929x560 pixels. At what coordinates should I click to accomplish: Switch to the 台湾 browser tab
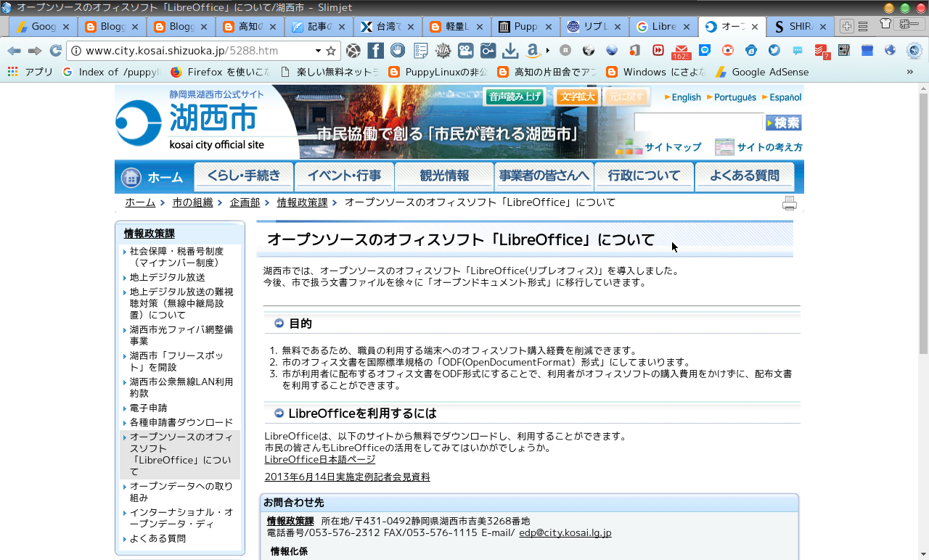pyautogui.click(x=388, y=27)
